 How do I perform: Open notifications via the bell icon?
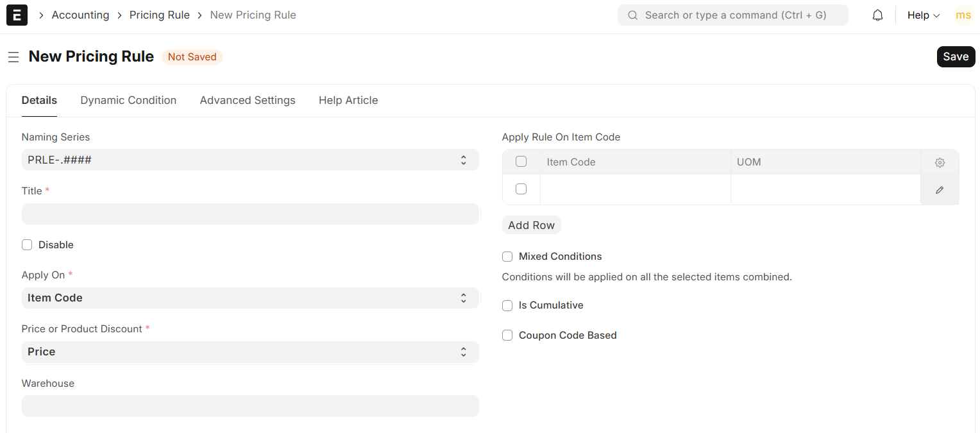(x=877, y=15)
